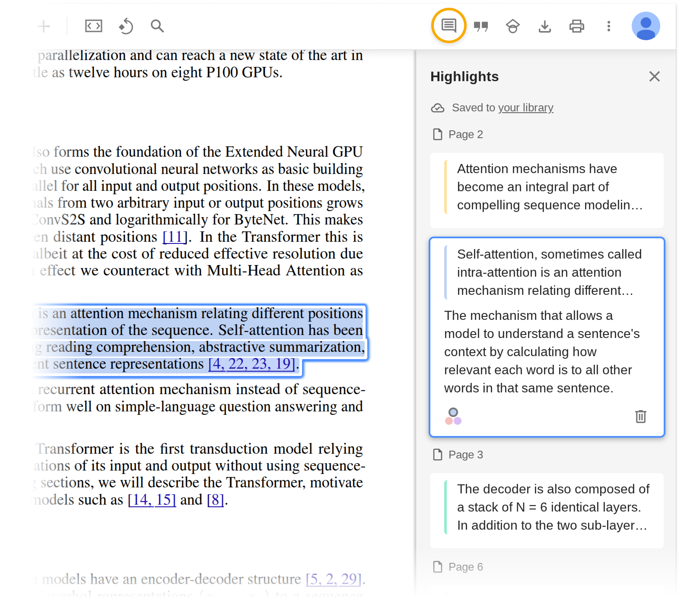This screenshot has height=616, width=700.
Task: Delete the Self-attention highlight
Action: coord(640,417)
